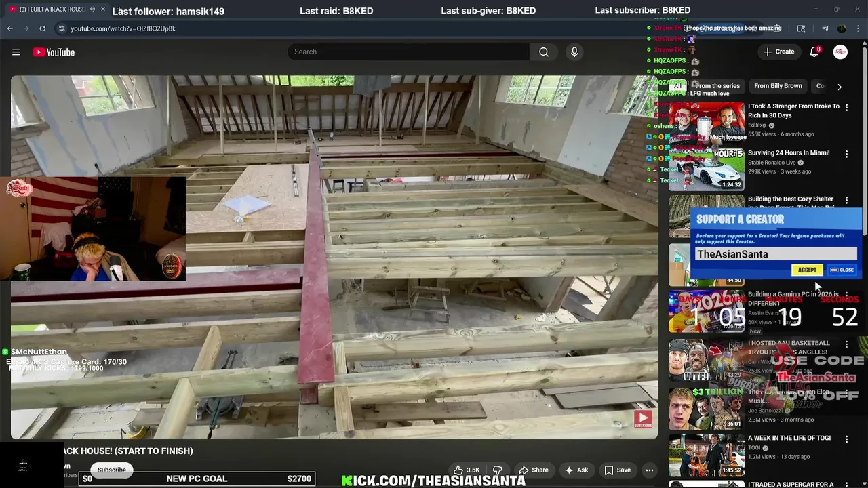Select the 'All' filter chip
This screenshot has height=488, width=868.
click(677, 86)
